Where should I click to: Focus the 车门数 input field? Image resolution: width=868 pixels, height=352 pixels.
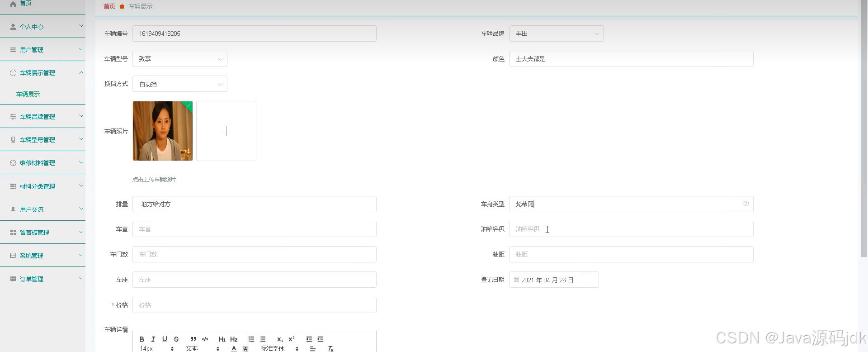[255, 254]
